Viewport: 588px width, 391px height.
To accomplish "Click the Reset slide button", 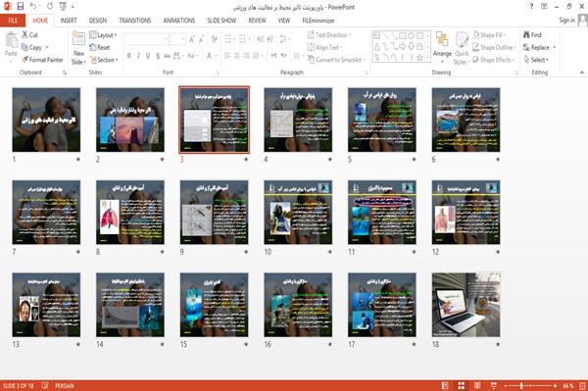I will pyautogui.click(x=100, y=47).
